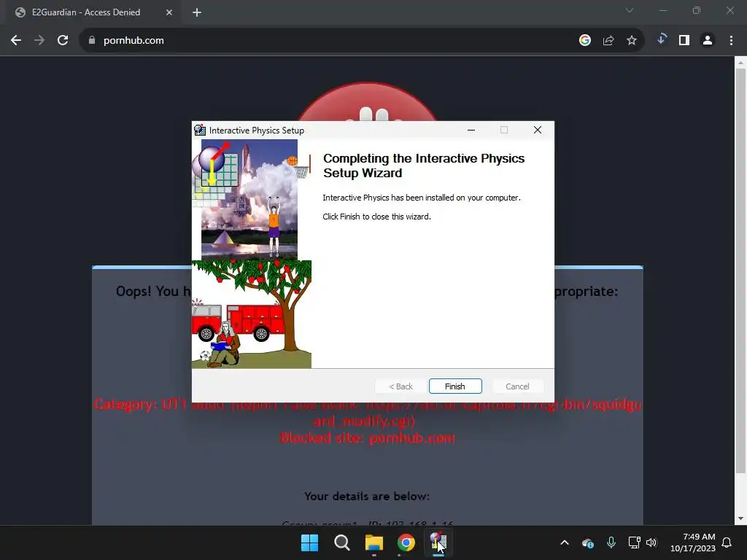
Task: Click the wizard banner illustration
Action: [252, 254]
